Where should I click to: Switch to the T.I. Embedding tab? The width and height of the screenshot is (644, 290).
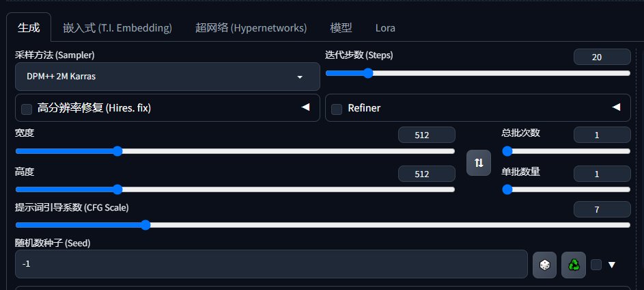(x=117, y=28)
